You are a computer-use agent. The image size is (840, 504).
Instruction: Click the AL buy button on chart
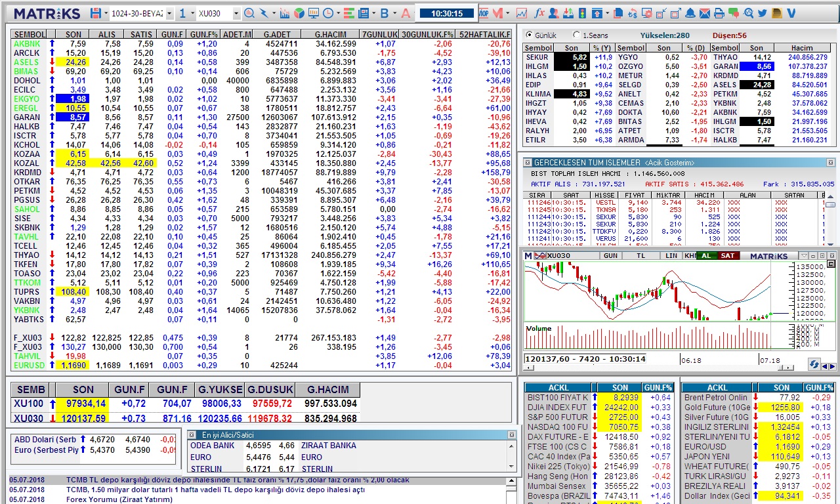(706, 255)
